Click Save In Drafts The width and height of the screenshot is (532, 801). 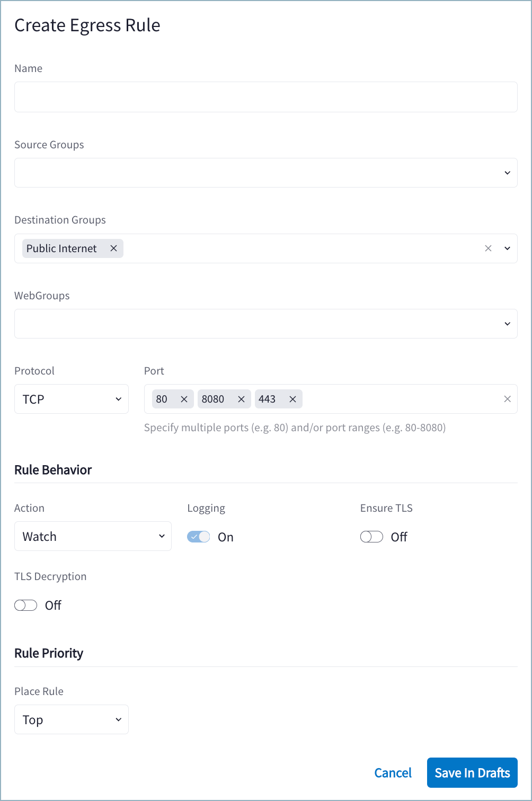coord(472,772)
